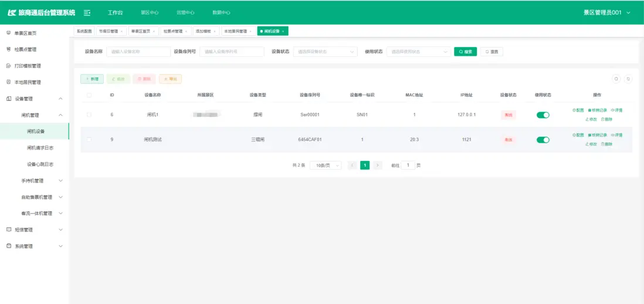Click the next page arrow in pagination
This screenshot has height=304, width=644.
tap(378, 165)
